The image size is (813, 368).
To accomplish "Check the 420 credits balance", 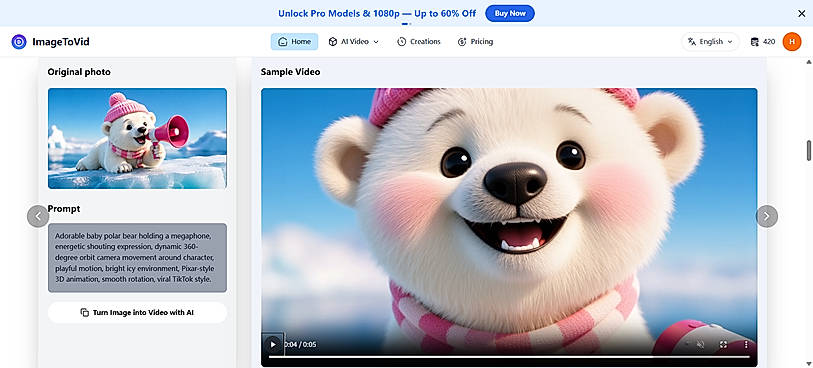I will tap(763, 42).
